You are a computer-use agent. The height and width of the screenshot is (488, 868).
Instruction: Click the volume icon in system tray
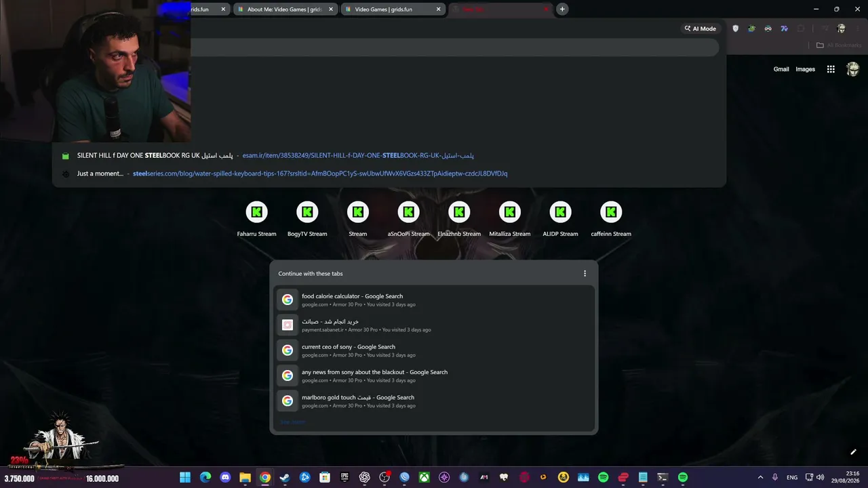(x=821, y=477)
